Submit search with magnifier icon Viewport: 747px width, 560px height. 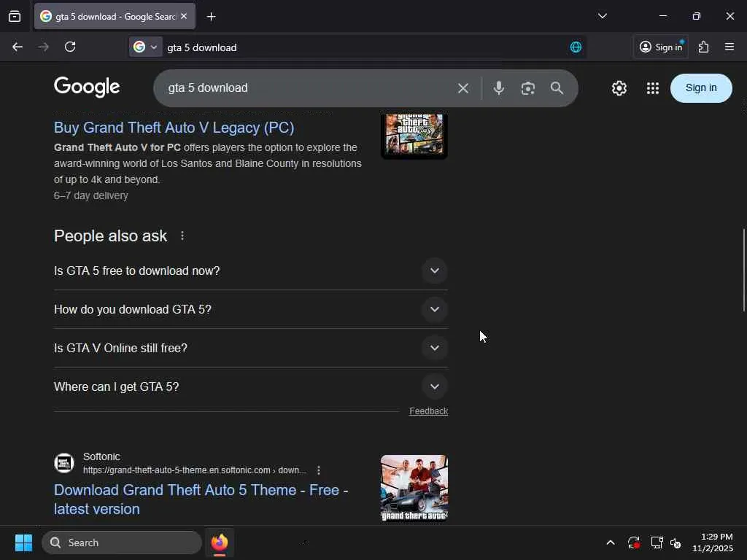coord(557,88)
